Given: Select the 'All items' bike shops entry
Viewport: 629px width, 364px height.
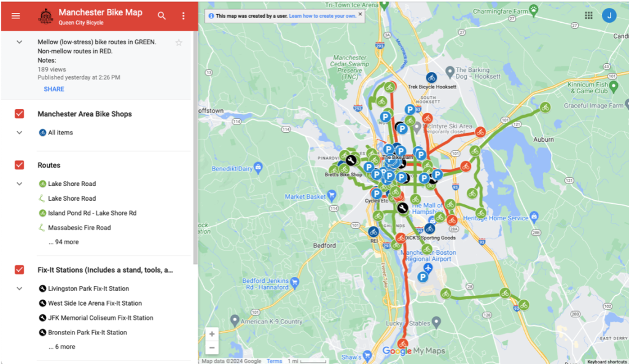Looking at the screenshot, I should point(56,133).
